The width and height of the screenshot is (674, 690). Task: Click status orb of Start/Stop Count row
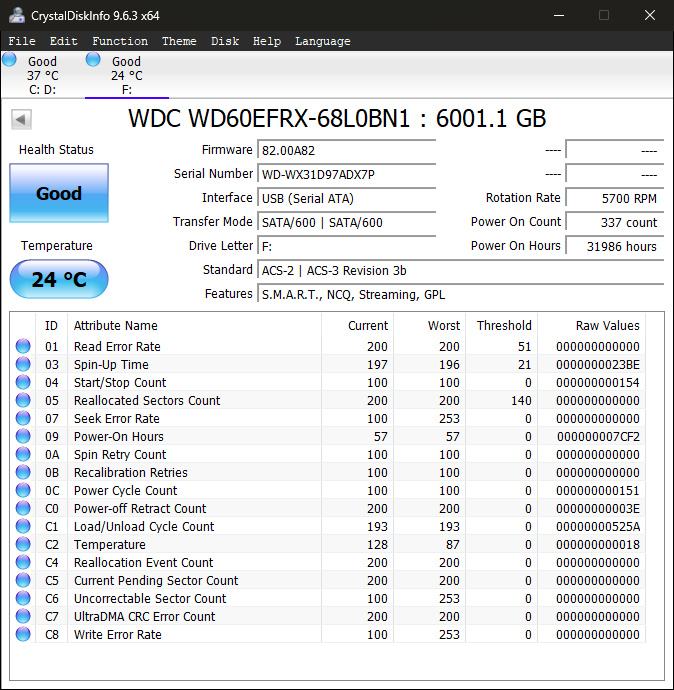click(23, 382)
